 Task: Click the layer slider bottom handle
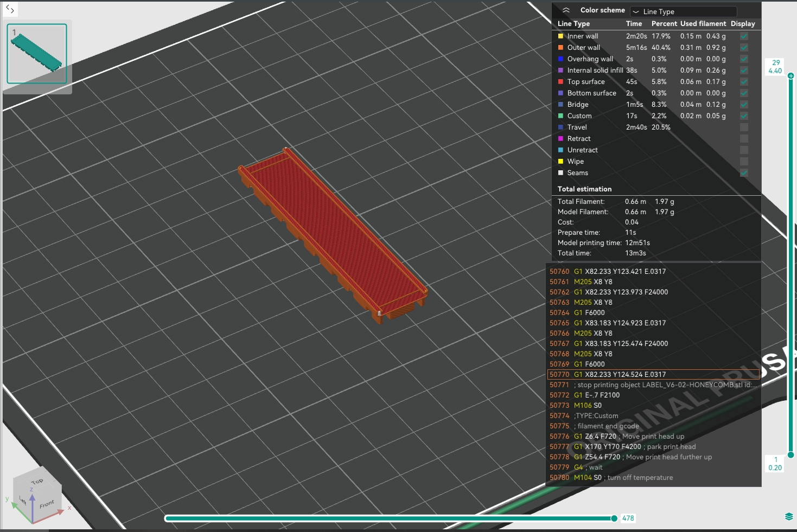(x=790, y=455)
